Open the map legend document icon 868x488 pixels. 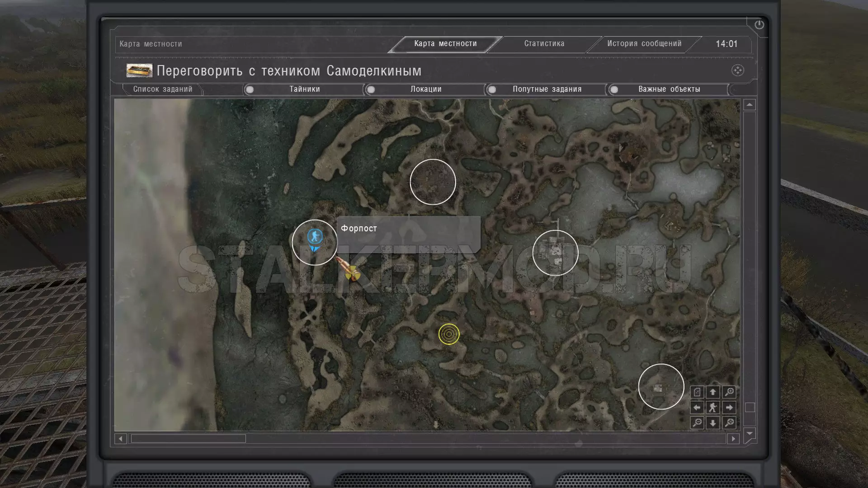[x=697, y=392]
